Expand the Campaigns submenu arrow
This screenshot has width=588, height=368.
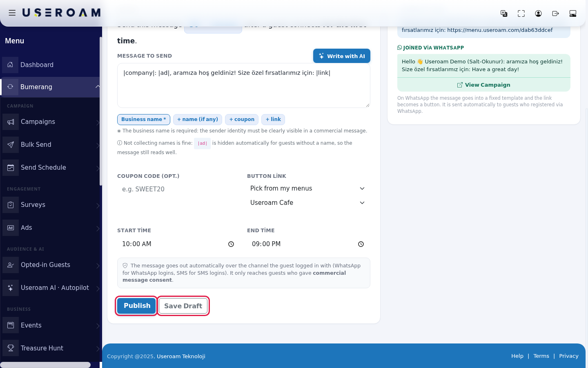[x=98, y=122]
